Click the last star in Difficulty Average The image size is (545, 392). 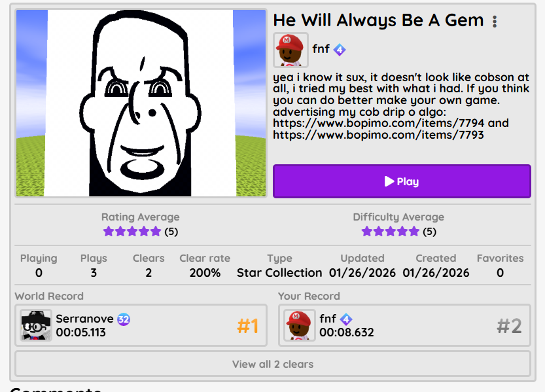click(414, 232)
